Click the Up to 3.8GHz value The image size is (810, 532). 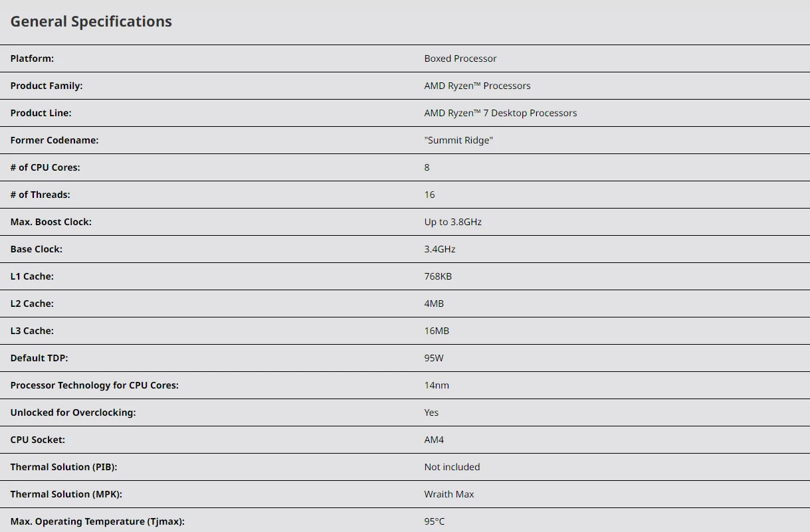453,222
